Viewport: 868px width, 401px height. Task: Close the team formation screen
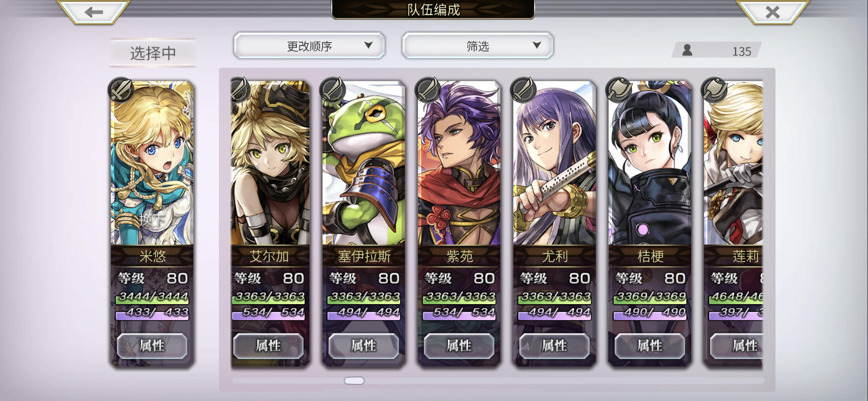click(x=772, y=12)
